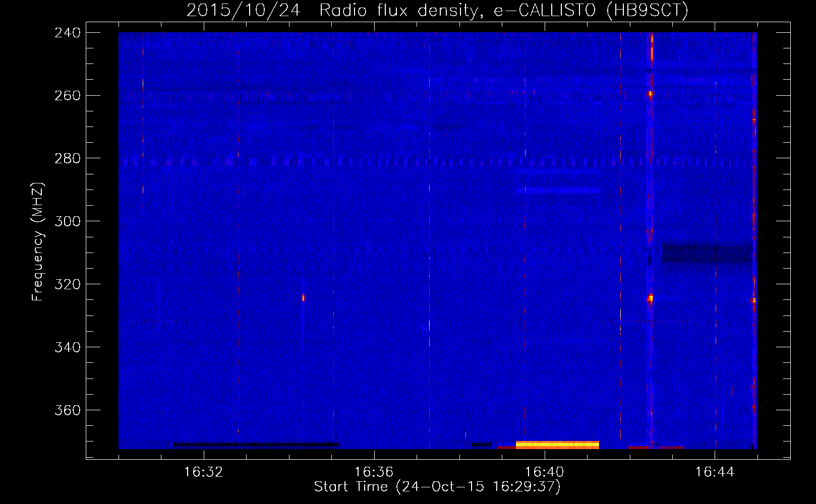The width and height of the screenshot is (816, 504).
Task: Select the 340 frequency tick label
Action: [68, 348]
